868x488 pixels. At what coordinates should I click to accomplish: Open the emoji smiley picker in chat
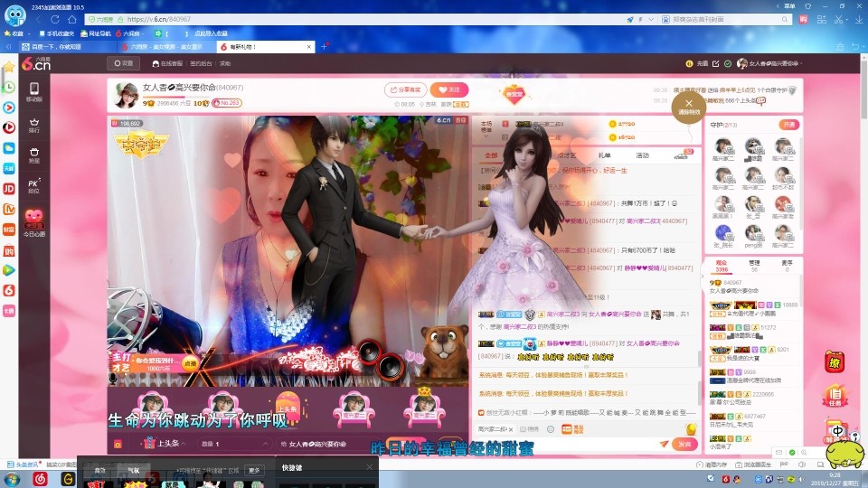tap(551, 429)
